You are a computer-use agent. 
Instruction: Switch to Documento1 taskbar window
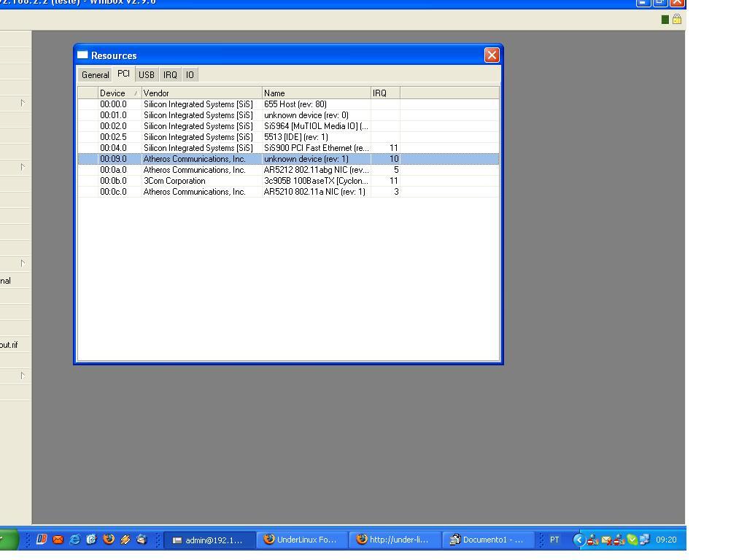(488, 540)
